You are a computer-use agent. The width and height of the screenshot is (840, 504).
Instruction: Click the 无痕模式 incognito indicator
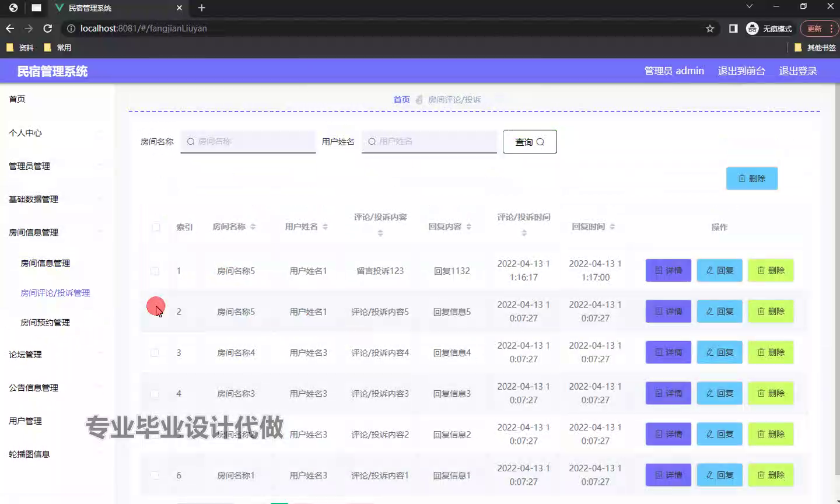click(x=769, y=28)
